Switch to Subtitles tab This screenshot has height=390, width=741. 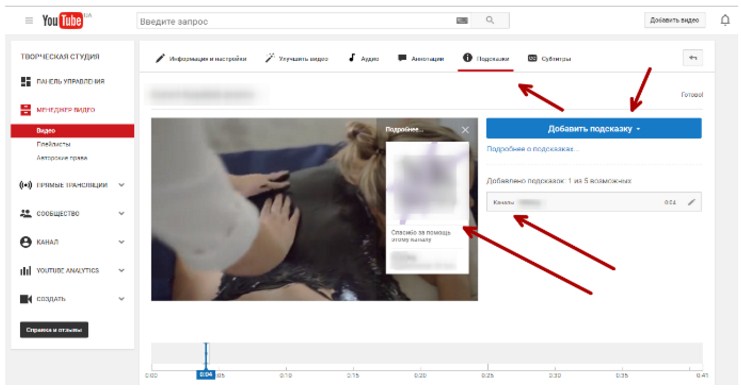[x=549, y=59]
